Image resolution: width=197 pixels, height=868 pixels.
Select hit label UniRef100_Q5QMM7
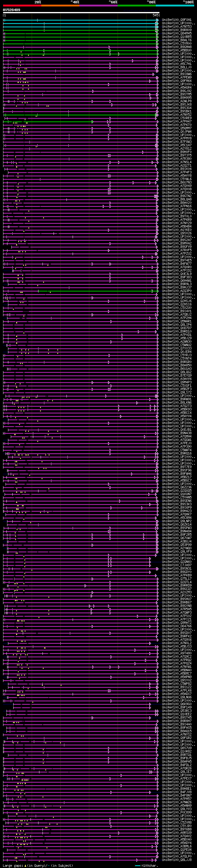click(x=177, y=128)
